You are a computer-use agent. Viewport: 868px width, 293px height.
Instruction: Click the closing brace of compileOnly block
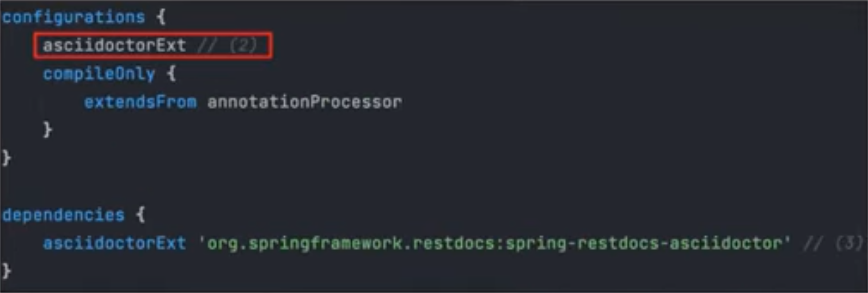coord(48,130)
